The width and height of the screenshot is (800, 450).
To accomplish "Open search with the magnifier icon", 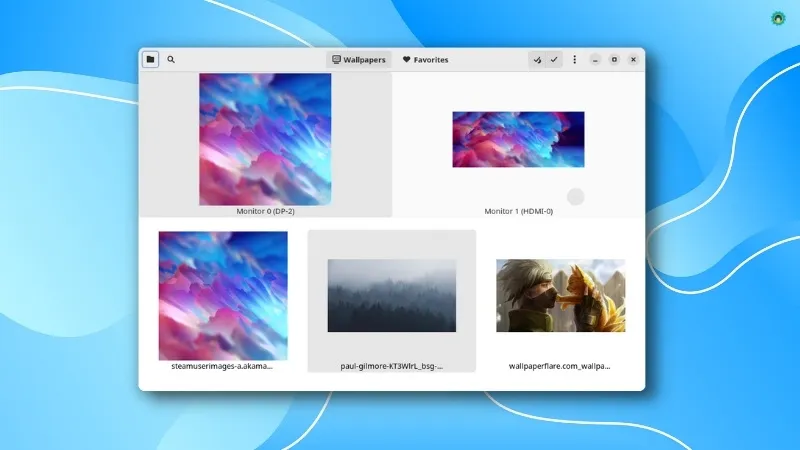I will pyautogui.click(x=171, y=60).
